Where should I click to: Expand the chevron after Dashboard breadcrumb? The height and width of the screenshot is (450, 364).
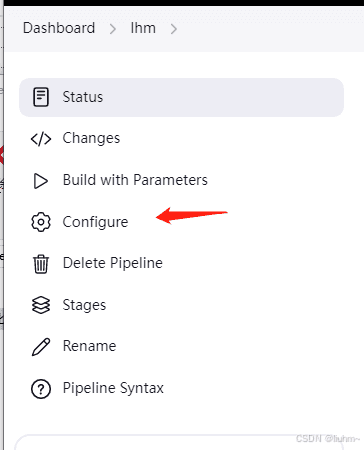click(x=113, y=29)
